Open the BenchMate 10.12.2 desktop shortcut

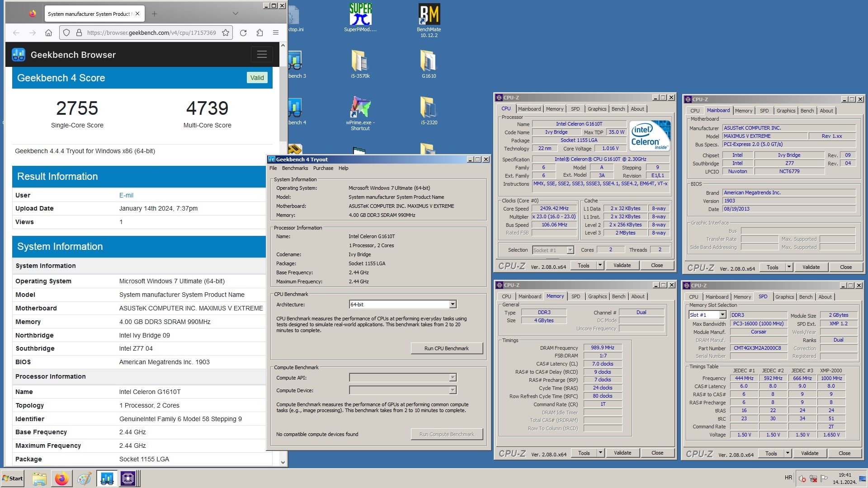pyautogui.click(x=429, y=20)
